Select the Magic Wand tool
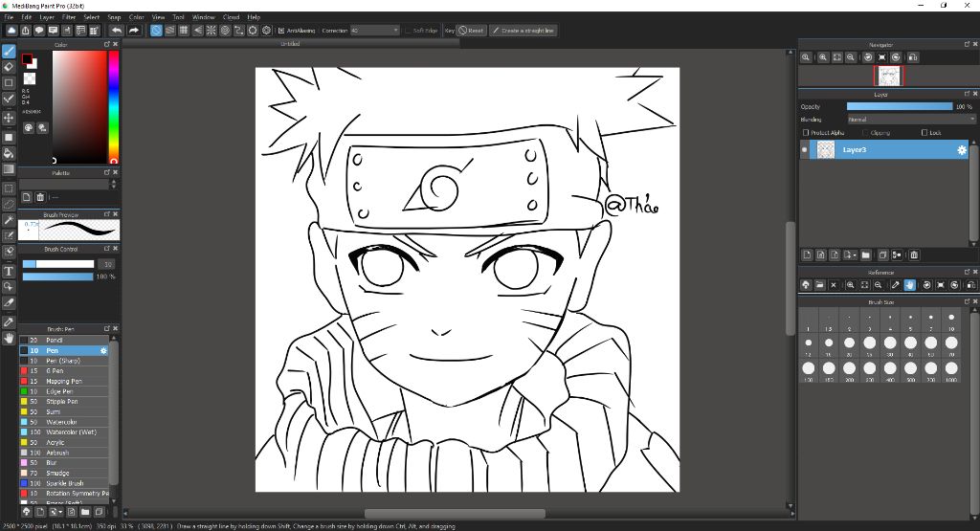This screenshot has height=531, width=980. point(9,220)
